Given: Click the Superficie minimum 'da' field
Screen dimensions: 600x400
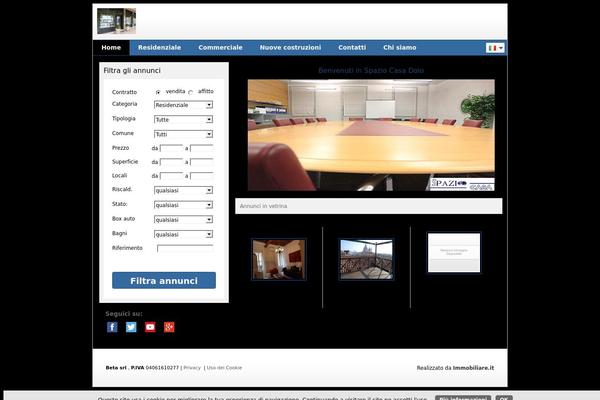Looking at the screenshot, I should pos(171,162).
